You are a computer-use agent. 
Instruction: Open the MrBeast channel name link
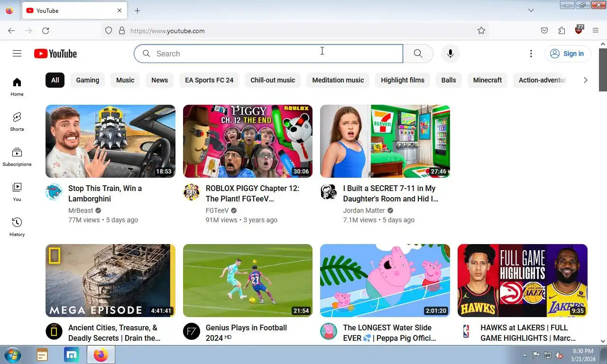tap(81, 210)
